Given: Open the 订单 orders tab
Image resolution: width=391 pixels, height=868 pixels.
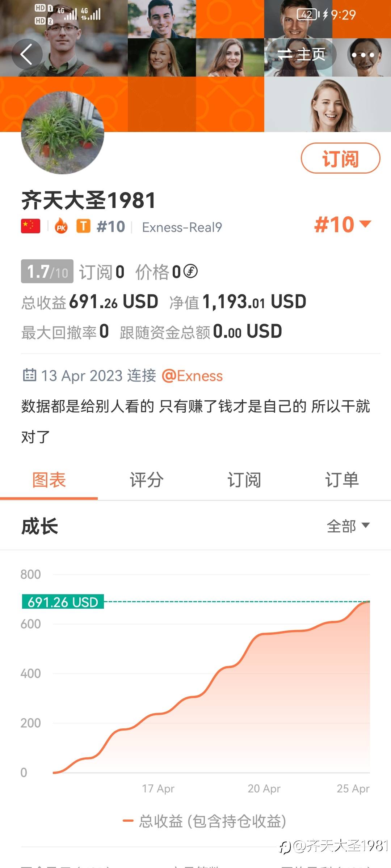Looking at the screenshot, I should [342, 480].
